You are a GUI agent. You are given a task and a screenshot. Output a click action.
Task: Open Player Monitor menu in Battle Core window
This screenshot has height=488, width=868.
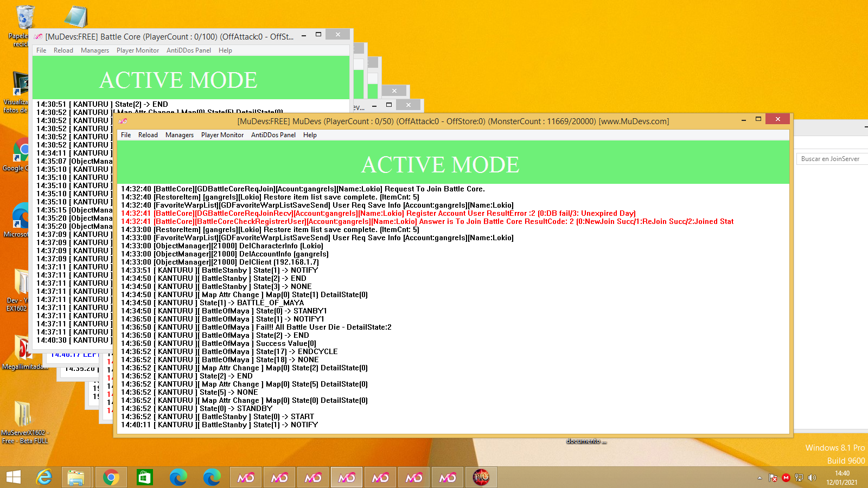click(138, 50)
